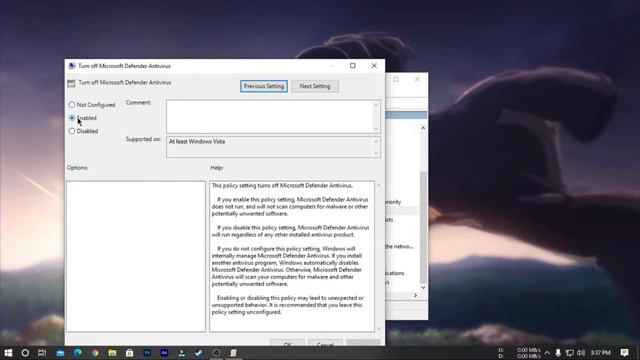Open the Mail app from taskbar

point(60,353)
